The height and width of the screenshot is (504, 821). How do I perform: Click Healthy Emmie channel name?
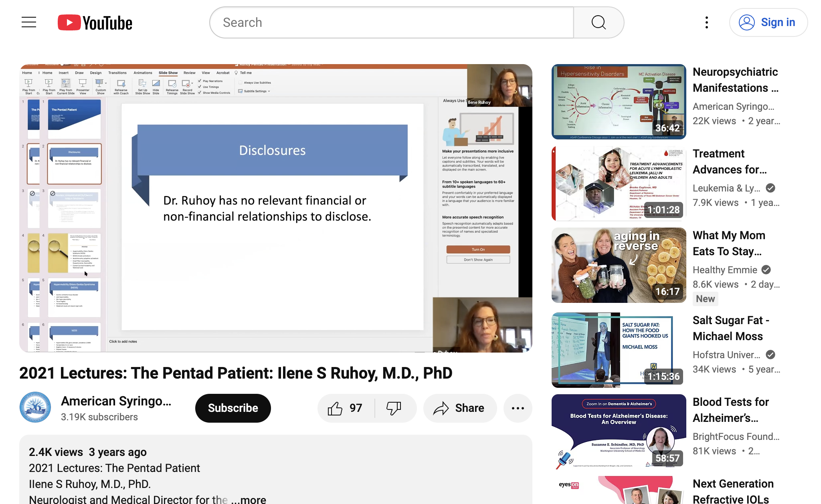tap(725, 270)
